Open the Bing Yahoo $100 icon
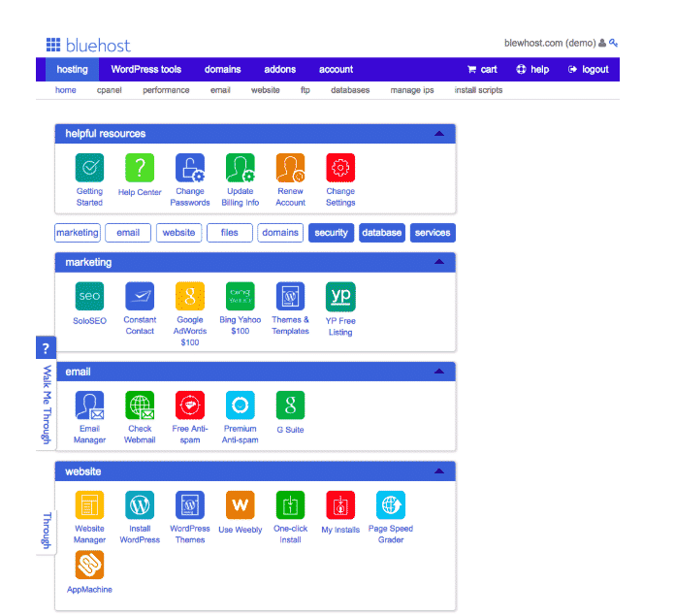Image resolution: width=675 pixels, height=616 pixels. (241, 296)
